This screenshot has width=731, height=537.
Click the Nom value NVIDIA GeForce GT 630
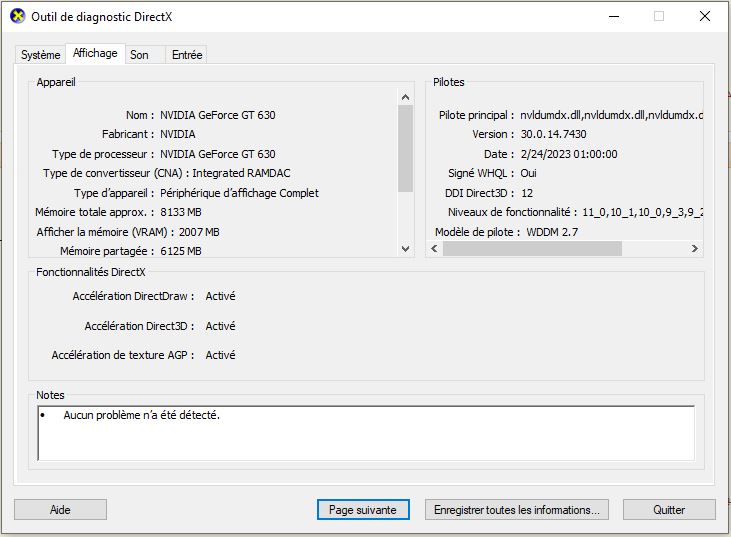coord(218,115)
